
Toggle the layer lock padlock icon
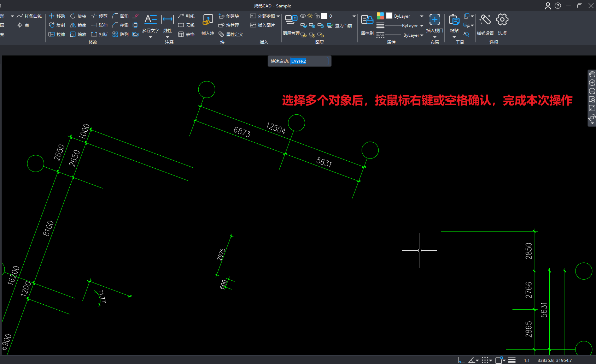[x=317, y=16]
